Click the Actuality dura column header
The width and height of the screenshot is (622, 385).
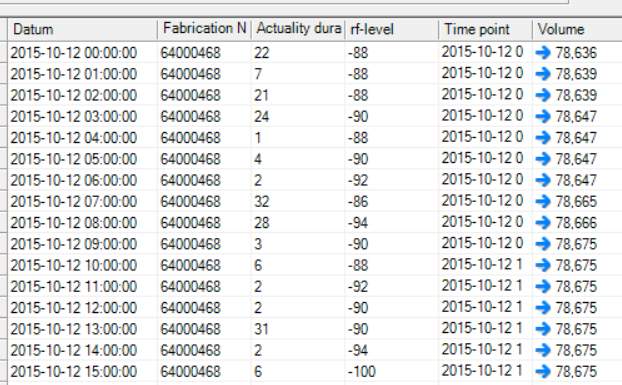click(x=298, y=29)
